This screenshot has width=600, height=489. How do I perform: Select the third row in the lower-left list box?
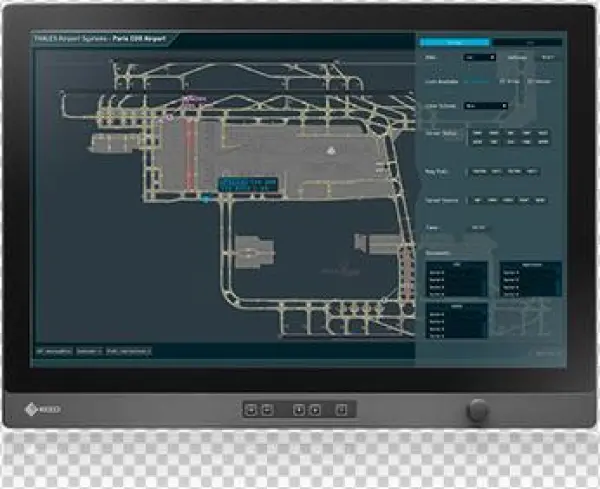click(457, 329)
